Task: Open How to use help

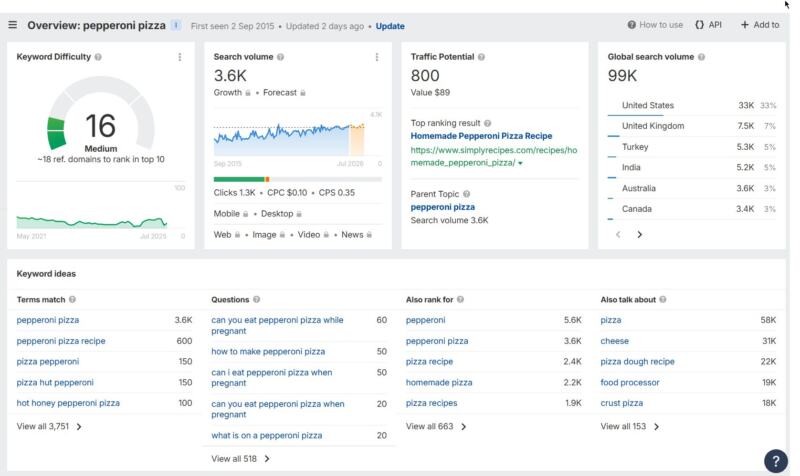Action: point(655,24)
